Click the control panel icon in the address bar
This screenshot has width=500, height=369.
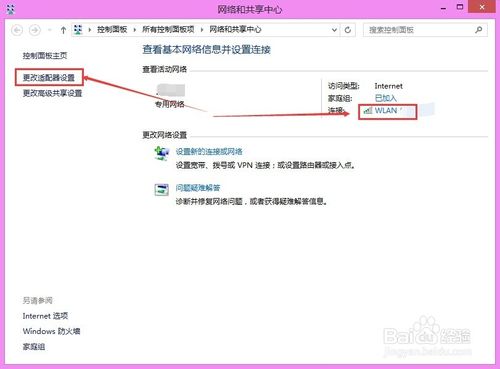pyautogui.click(x=78, y=30)
